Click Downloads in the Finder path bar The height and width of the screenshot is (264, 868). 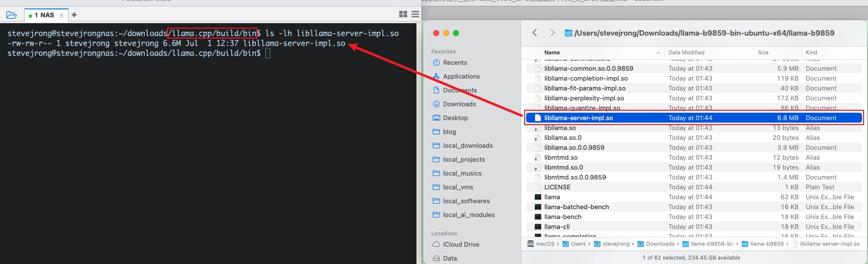pyautogui.click(x=656, y=244)
